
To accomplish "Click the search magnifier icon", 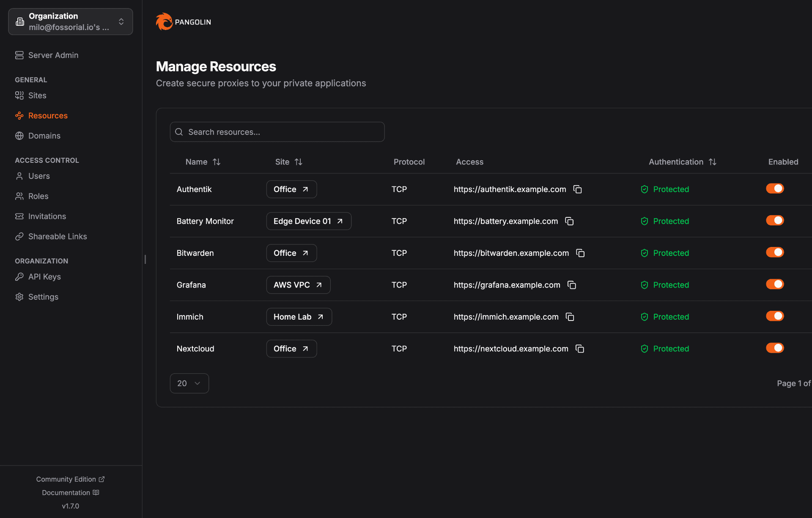I will pyautogui.click(x=179, y=132).
